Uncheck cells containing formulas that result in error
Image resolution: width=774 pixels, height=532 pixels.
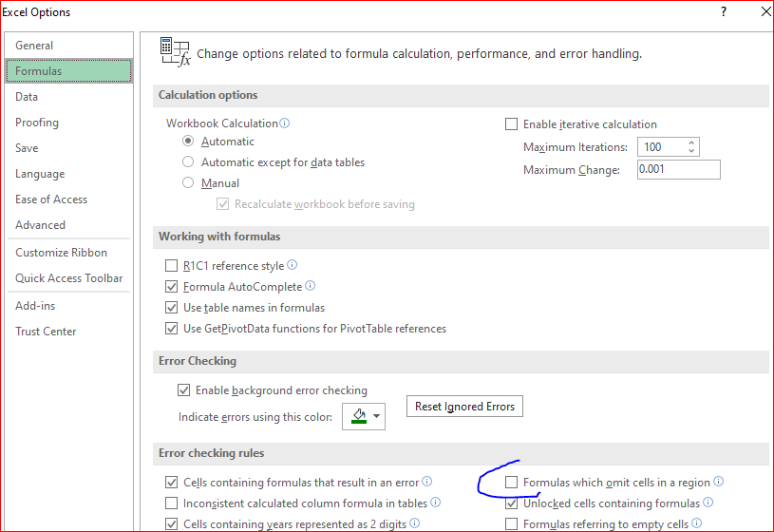[171, 482]
